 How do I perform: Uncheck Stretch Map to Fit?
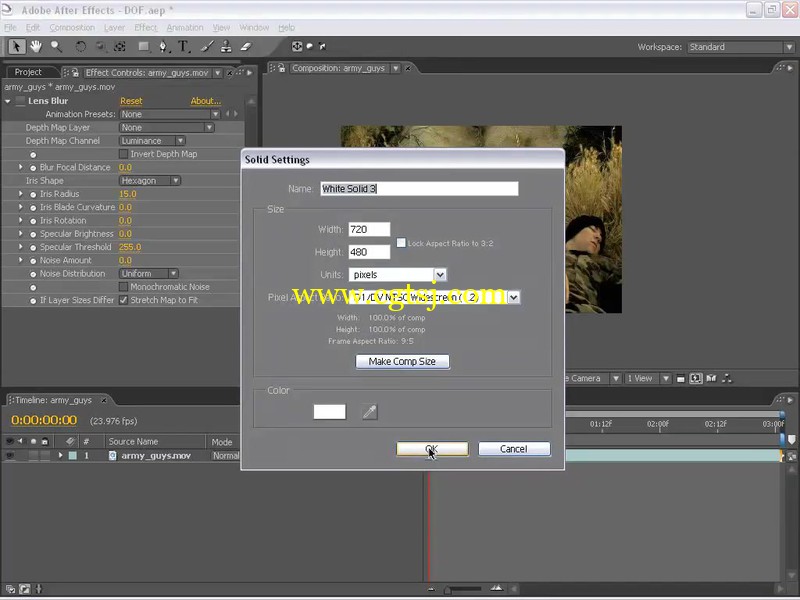(x=123, y=300)
